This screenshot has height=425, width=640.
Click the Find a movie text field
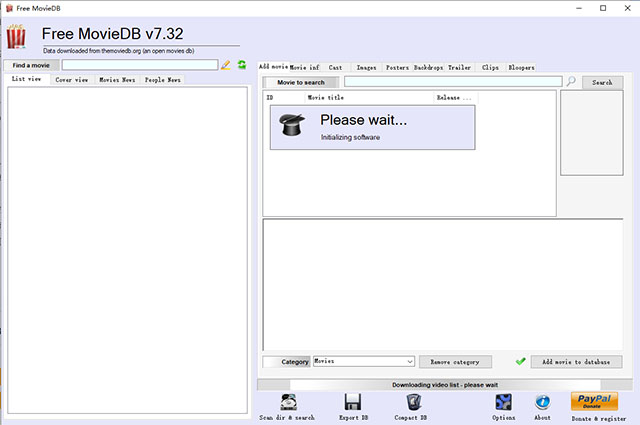click(x=140, y=65)
